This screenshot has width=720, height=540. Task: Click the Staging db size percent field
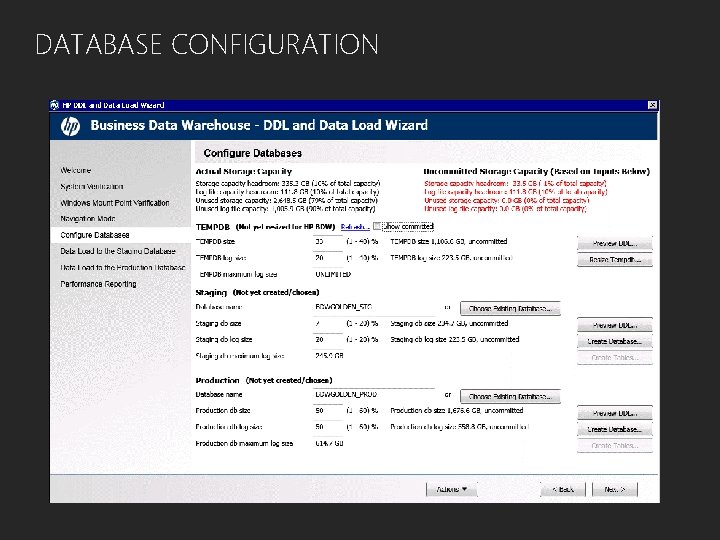(x=328, y=323)
